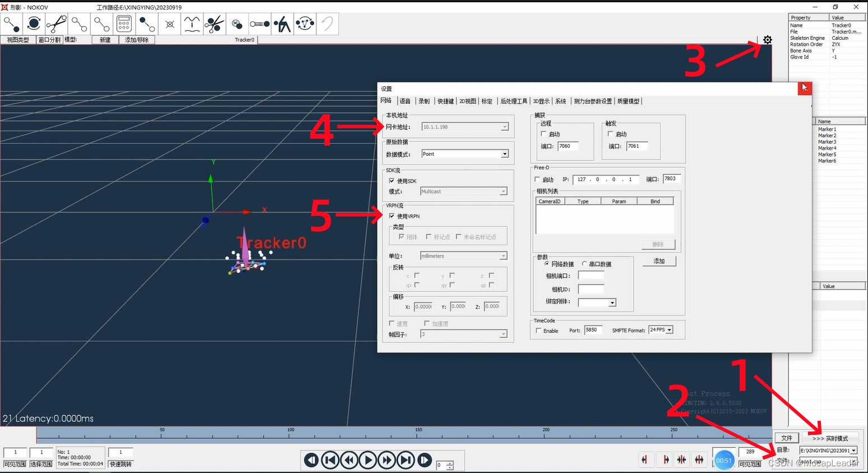Click the dark-to-white dot link icon
The width and height of the screenshot is (868, 473).
(147, 24)
